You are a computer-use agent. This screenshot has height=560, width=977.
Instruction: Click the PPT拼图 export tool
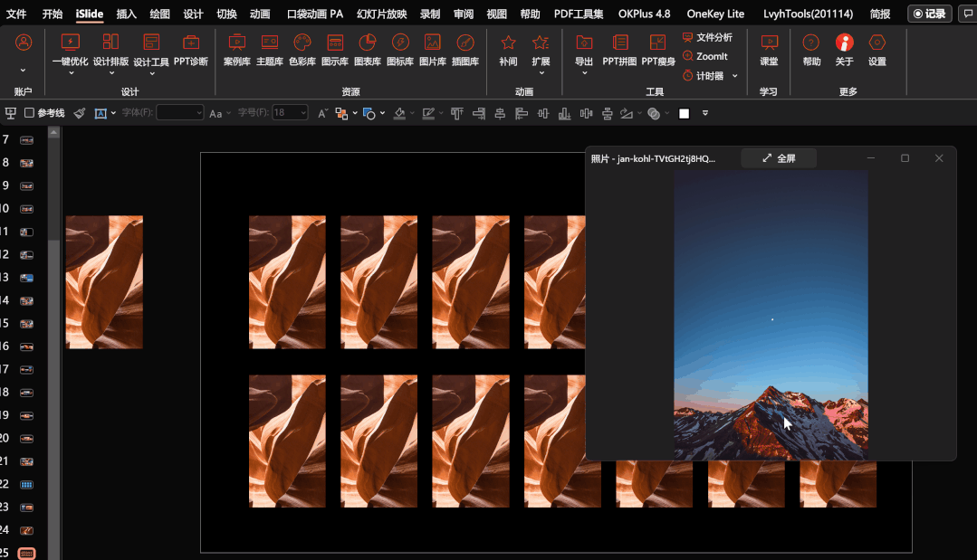point(620,49)
